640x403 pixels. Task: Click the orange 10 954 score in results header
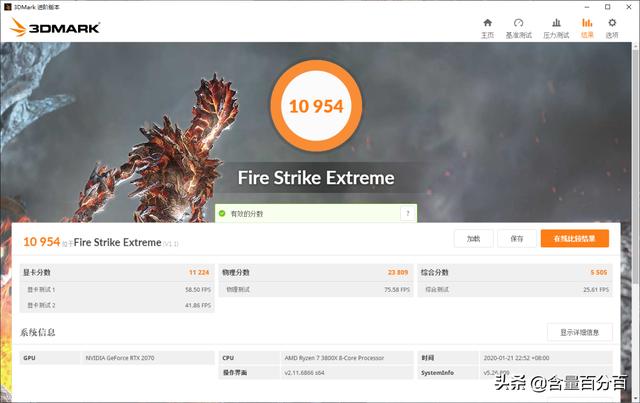click(x=42, y=242)
